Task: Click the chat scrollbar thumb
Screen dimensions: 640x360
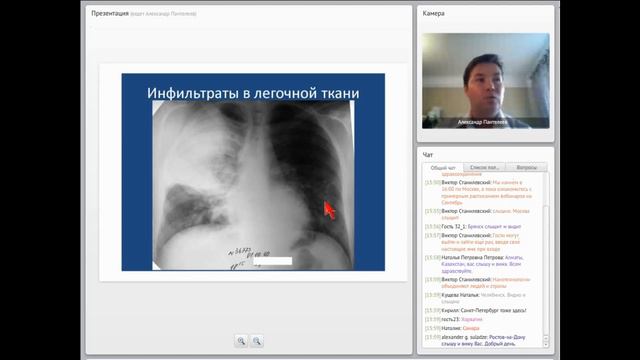Action: tap(546, 269)
